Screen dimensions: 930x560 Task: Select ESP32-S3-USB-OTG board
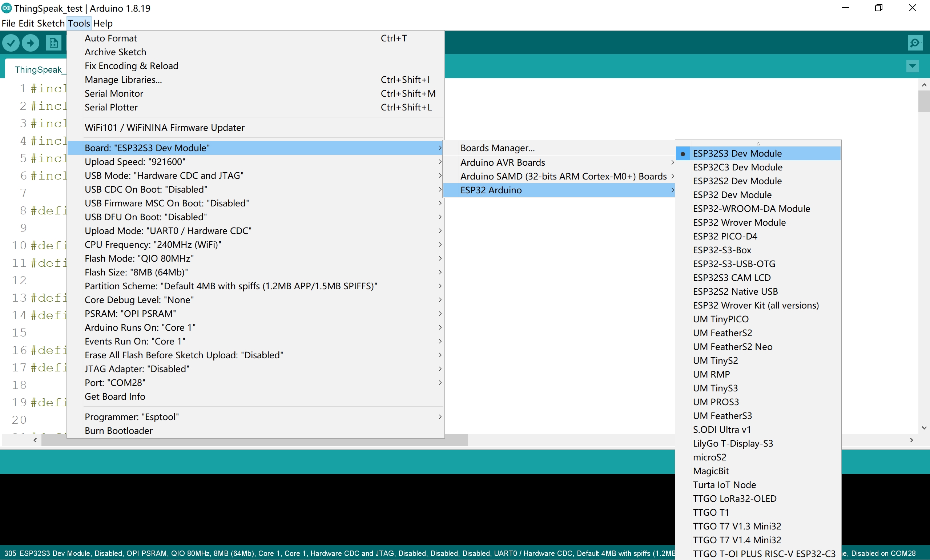click(758, 264)
